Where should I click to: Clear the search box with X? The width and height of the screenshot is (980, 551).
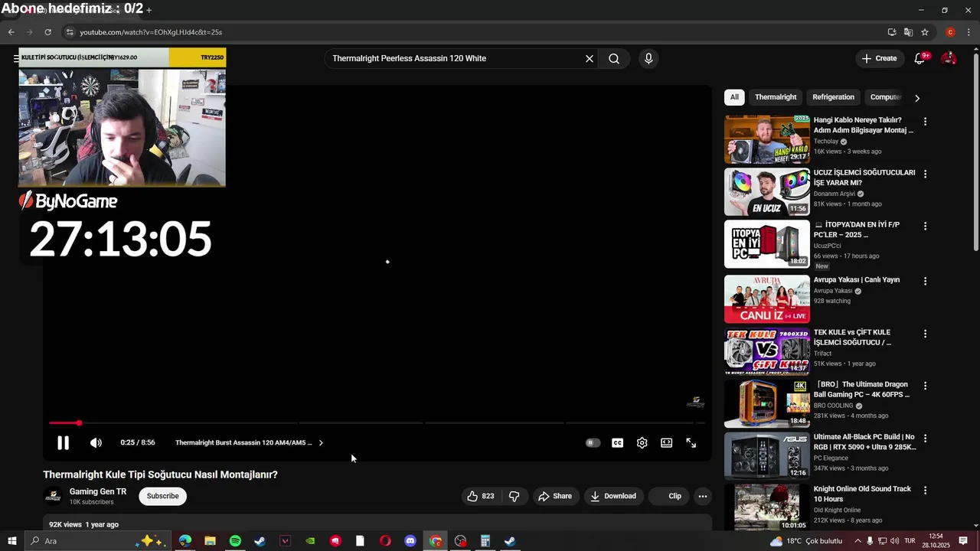point(590,58)
